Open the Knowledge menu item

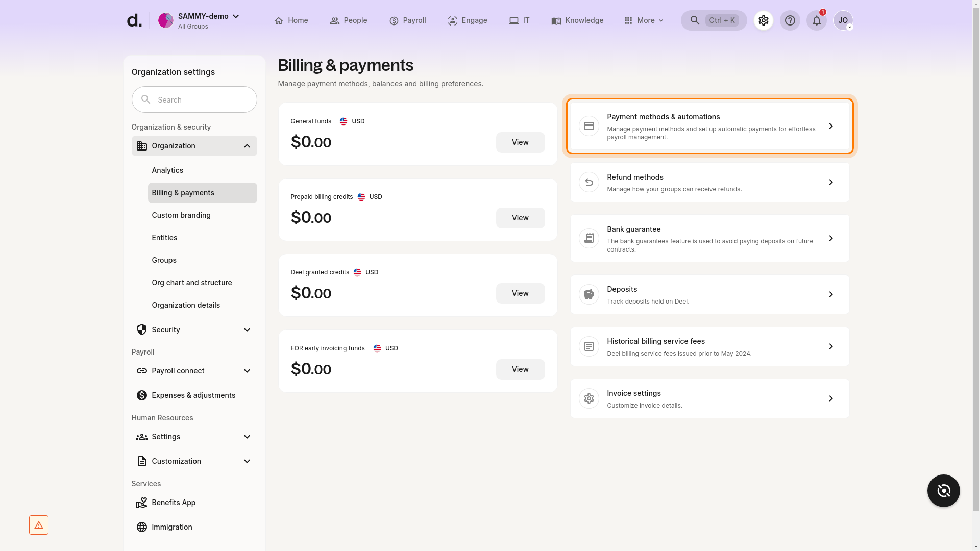pyautogui.click(x=577, y=20)
